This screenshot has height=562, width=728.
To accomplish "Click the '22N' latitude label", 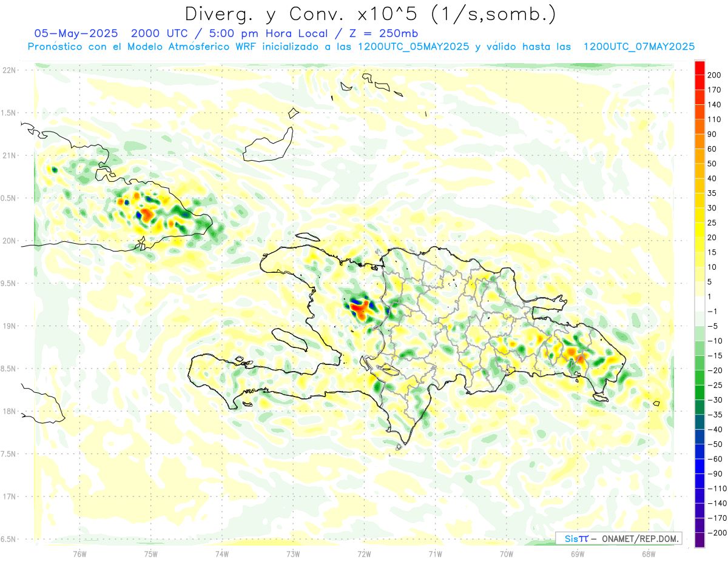I will coord(8,70).
